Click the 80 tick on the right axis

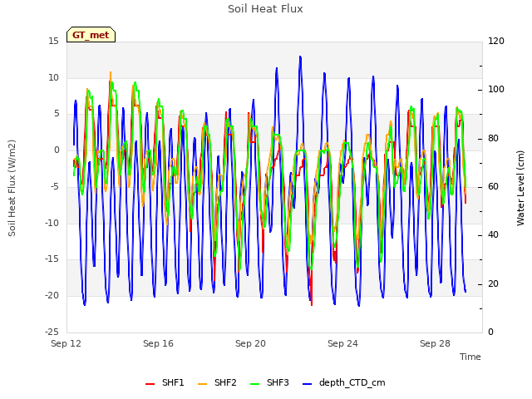[x=493, y=139]
